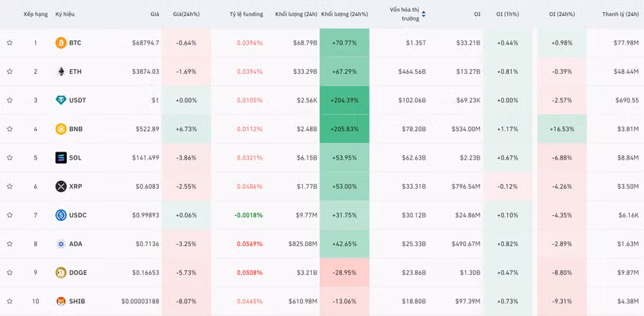Click BNB OI 24h change +16.53%

click(x=562, y=129)
